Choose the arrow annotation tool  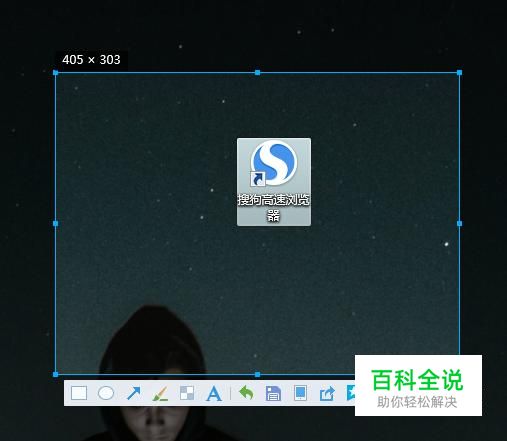click(134, 393)
